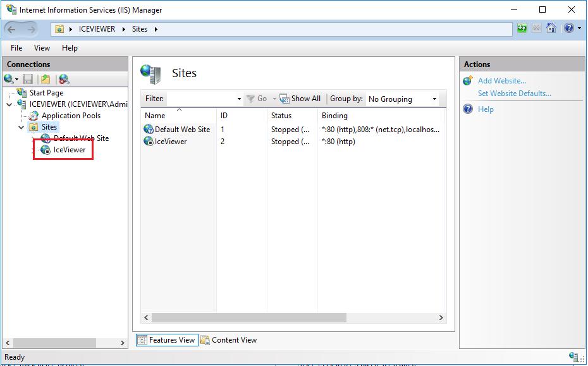The width and height of the screenshot is (588, 366).
Task: Open the arrow after Sites in breadcrumb
Action: click(156, 29)
